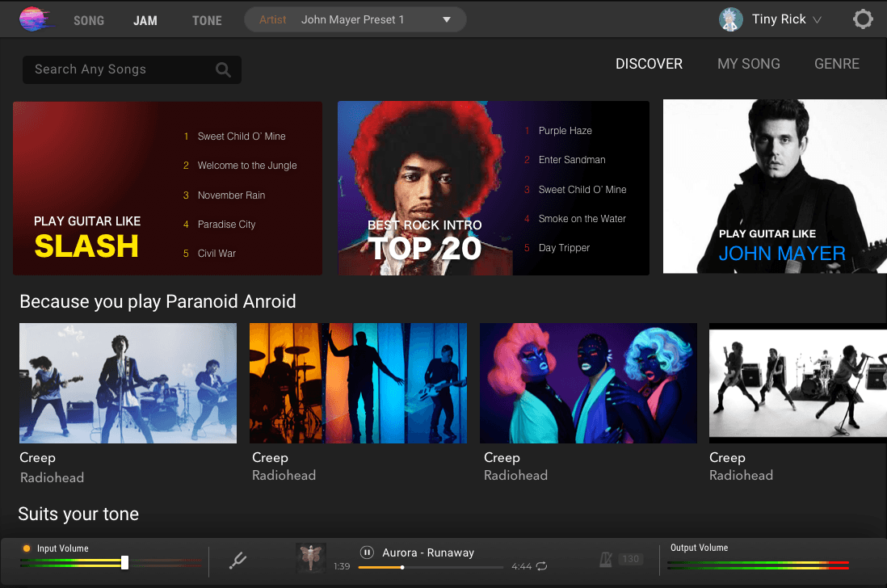Open the neon wigs Creep thumbnail
Image resolution: width=887 pixels, height=588 pixels.
point(588,384)
